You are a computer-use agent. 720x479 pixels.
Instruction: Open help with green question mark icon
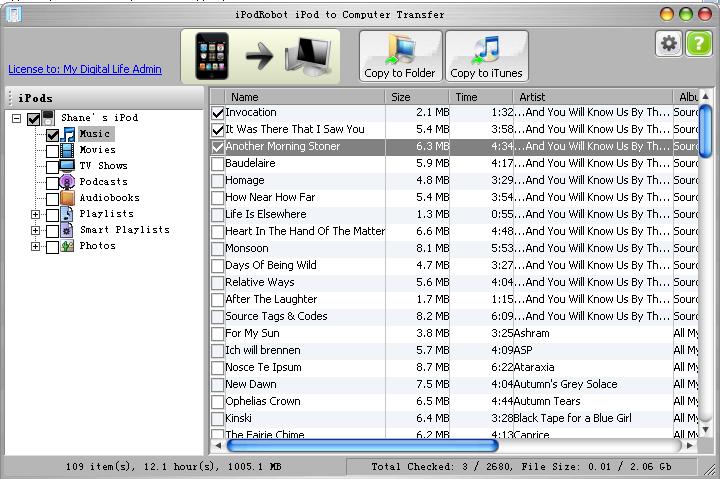tap(699, 44)
